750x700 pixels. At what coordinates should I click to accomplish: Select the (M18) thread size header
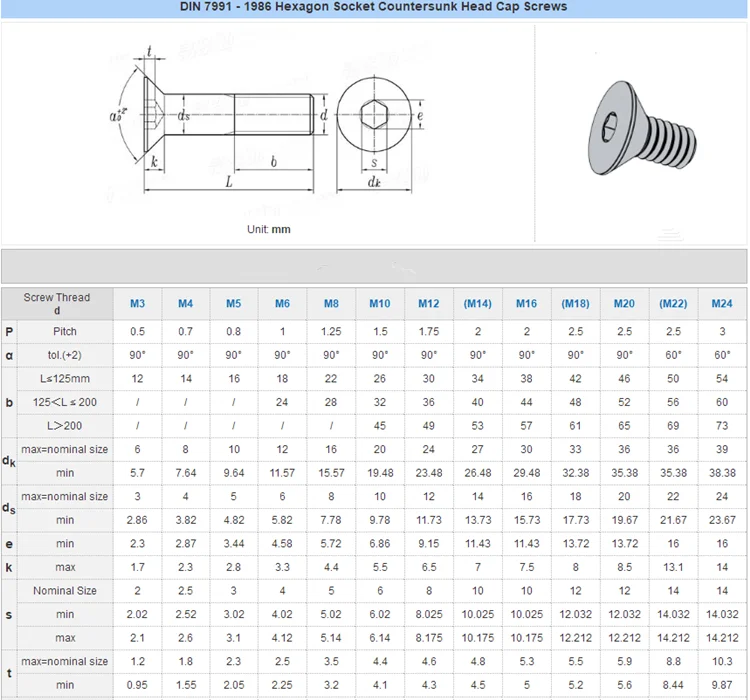pos(575,304)
